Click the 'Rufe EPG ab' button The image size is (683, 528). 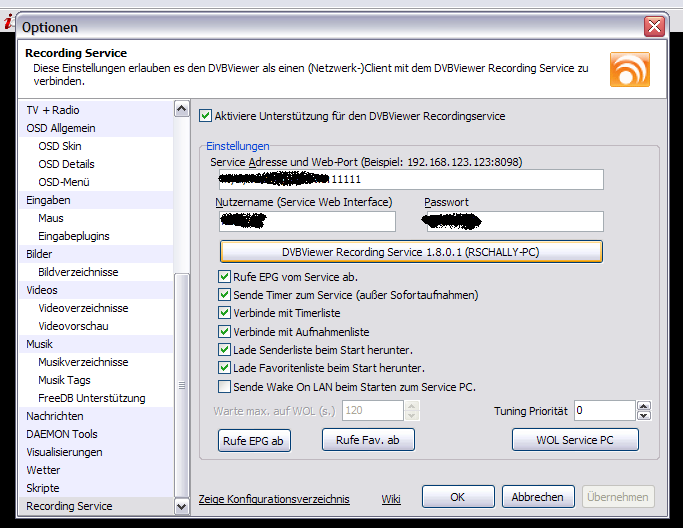[x=254, y=440]
